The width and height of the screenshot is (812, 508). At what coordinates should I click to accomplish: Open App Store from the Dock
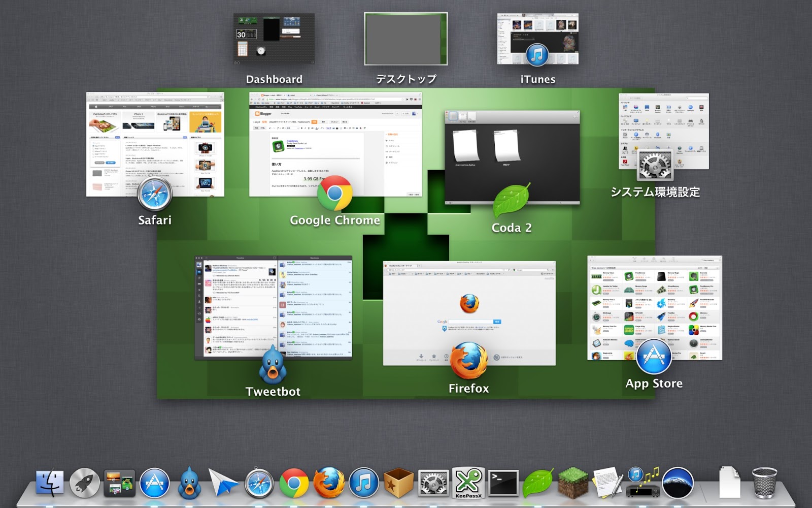click(x=154, y=483)
